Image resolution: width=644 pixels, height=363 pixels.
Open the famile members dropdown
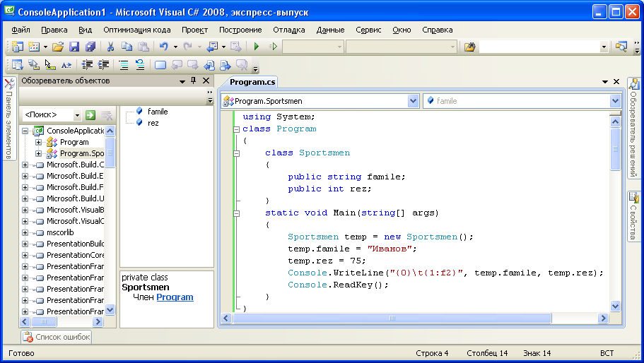[615, 101]
